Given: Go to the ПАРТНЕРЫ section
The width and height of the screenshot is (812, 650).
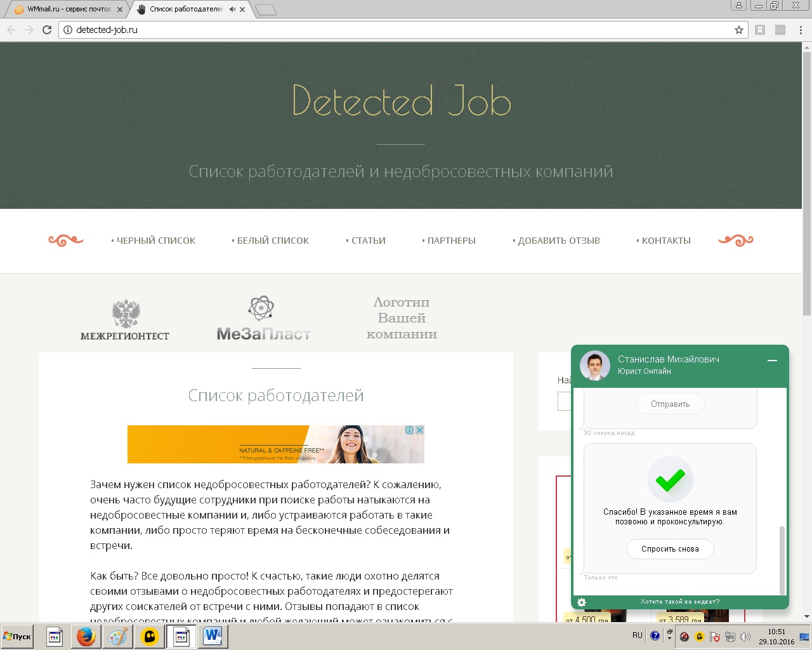Looking at the screenshot, I should (x=449, y=241).
